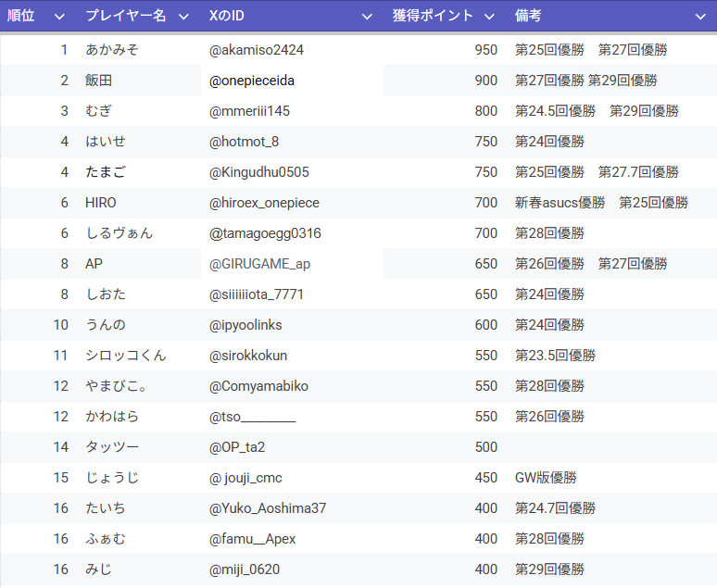Click the ID @hotmot_8
Image resolution: width=717 pixels, height=588 pixels.
click(244, 142)
